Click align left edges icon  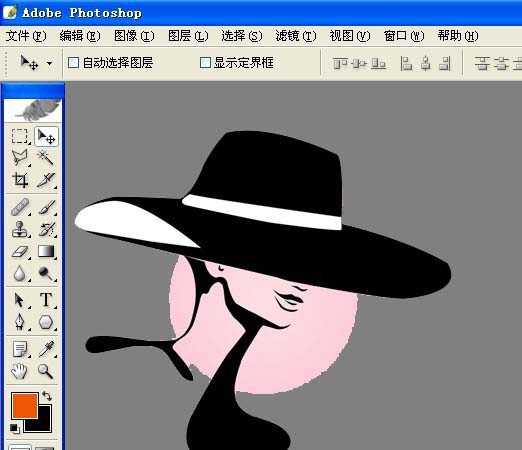point(406,63)
